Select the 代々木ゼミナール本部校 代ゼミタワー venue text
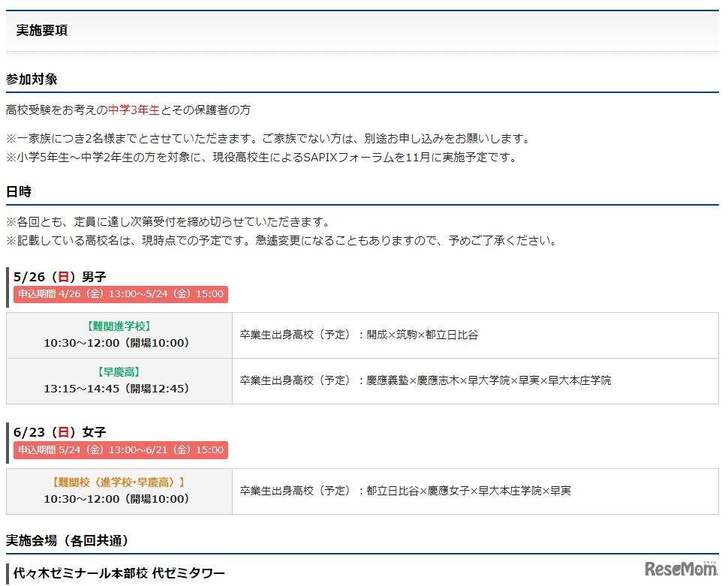This screenshot has height=586, width=728. (x=120, y=572)
